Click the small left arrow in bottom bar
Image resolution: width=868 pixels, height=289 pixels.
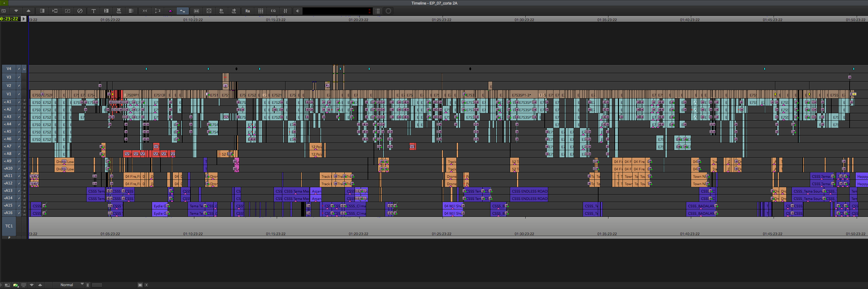tap(146, 285)
